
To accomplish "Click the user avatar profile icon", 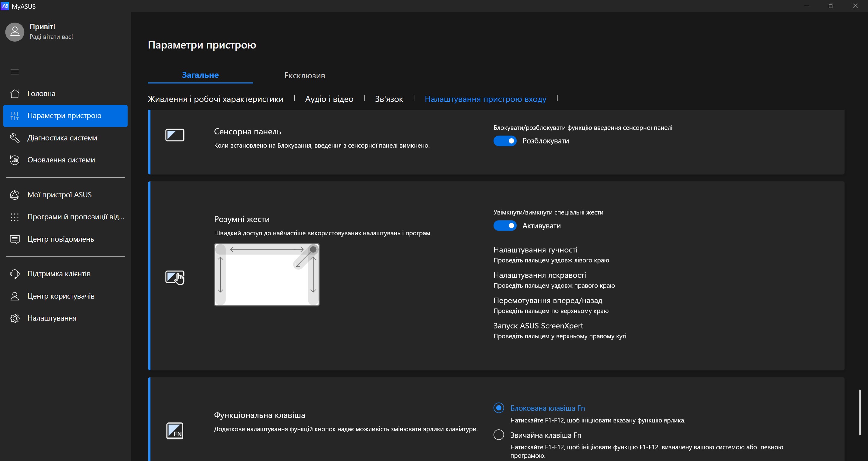I will (x=15, y=32).
